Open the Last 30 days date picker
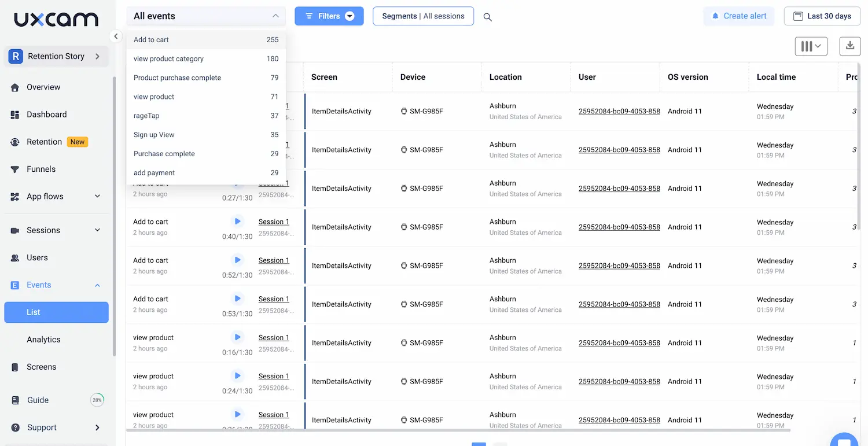Screen dimensions: 868x446 (822, 16)
